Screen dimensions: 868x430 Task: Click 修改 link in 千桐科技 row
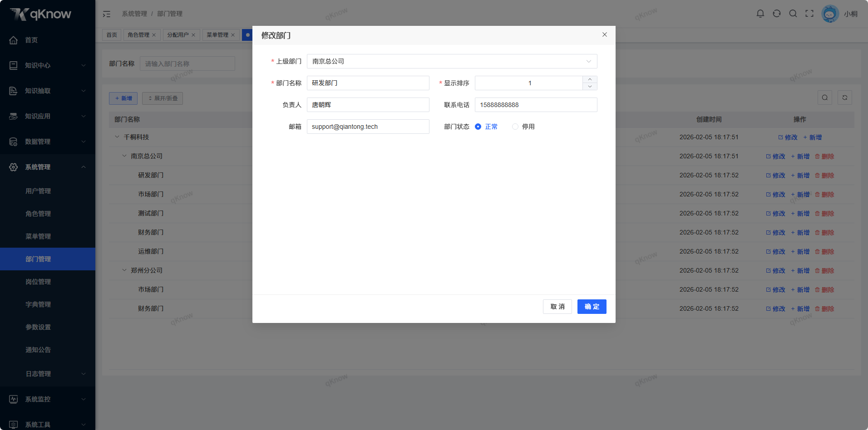coord(788,137)
